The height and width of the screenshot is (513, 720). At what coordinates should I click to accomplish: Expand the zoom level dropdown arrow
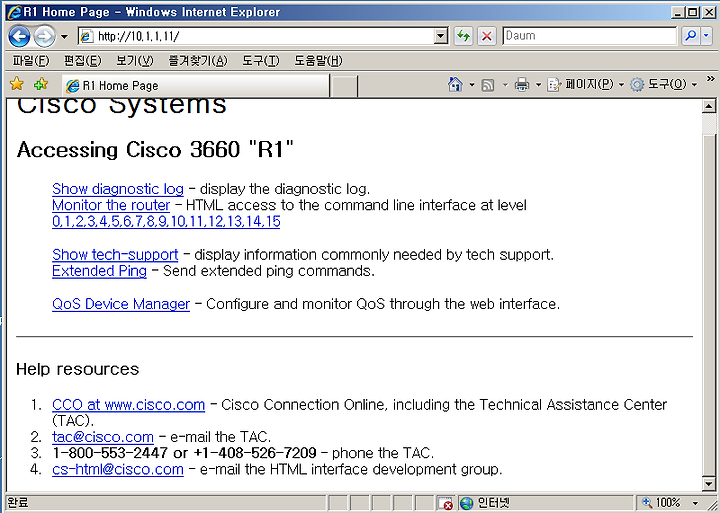point(695,503)
